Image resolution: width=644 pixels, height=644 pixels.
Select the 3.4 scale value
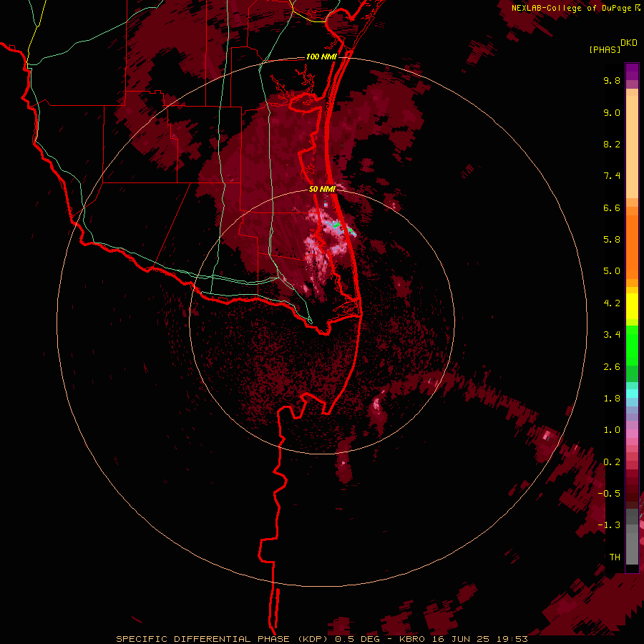coord(612,335)
